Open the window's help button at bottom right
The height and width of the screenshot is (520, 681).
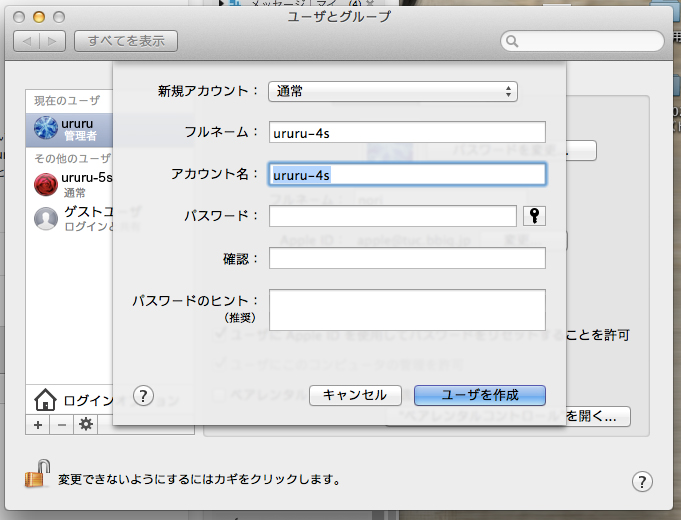[x=642, y=481]
